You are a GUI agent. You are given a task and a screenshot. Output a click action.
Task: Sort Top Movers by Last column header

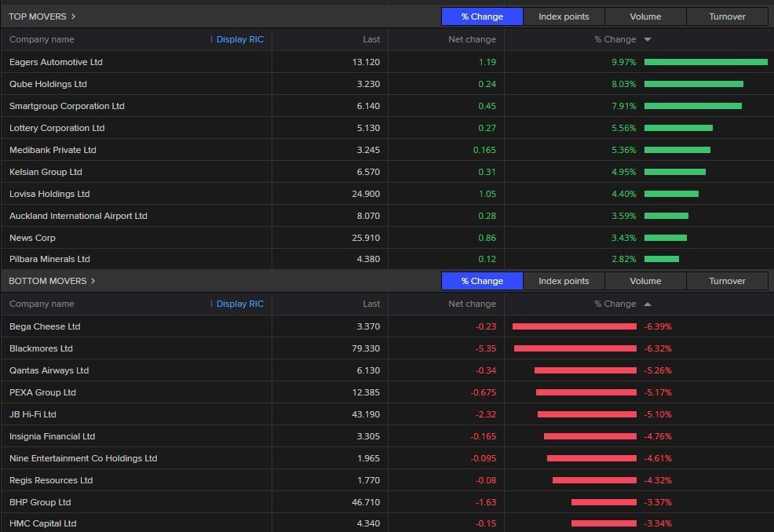[x=371, y=39]
